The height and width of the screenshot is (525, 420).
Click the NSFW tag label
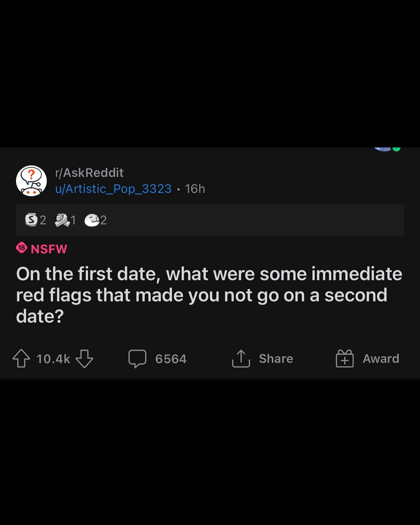(49, 249)
